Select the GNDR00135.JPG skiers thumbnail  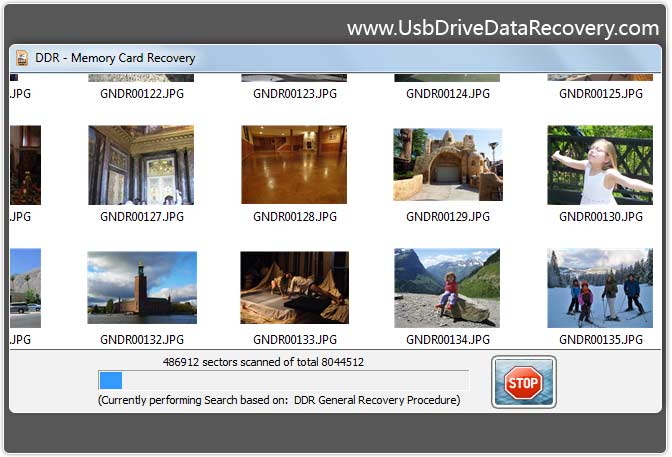coord(600,288)
